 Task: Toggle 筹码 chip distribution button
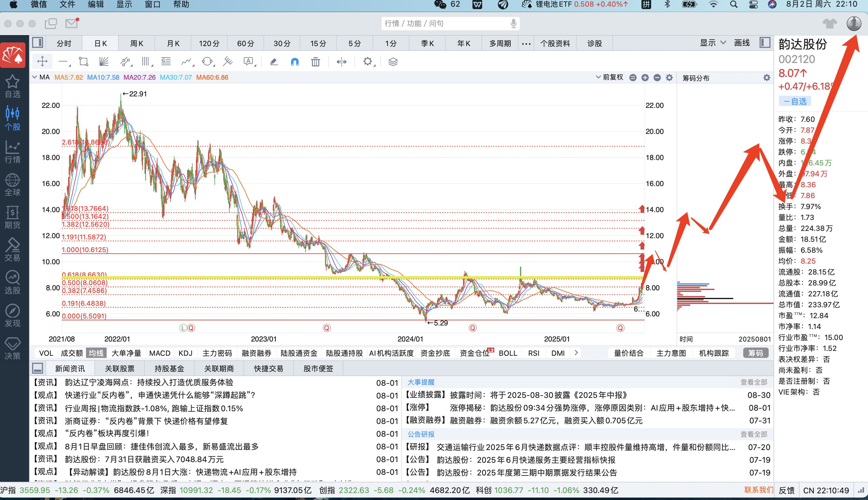point(756,353)
